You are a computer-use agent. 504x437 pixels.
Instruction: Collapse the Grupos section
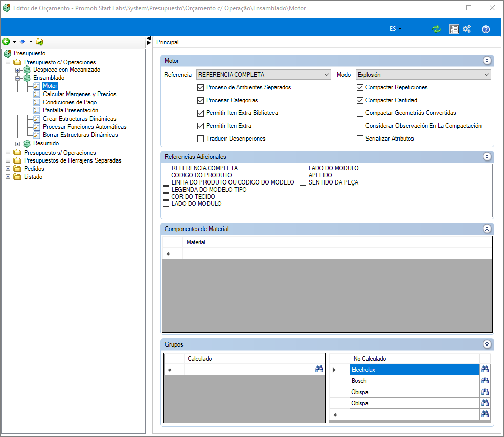tap(487, 344)
